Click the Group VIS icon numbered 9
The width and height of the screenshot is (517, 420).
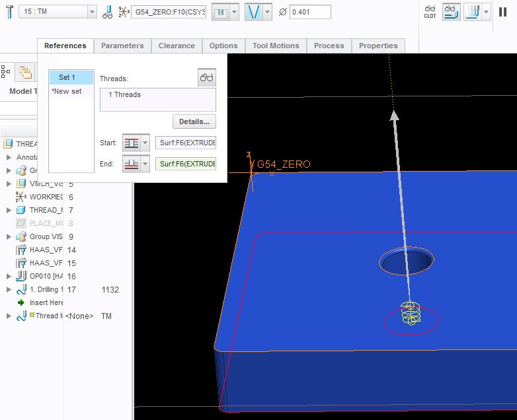[21, 236]
